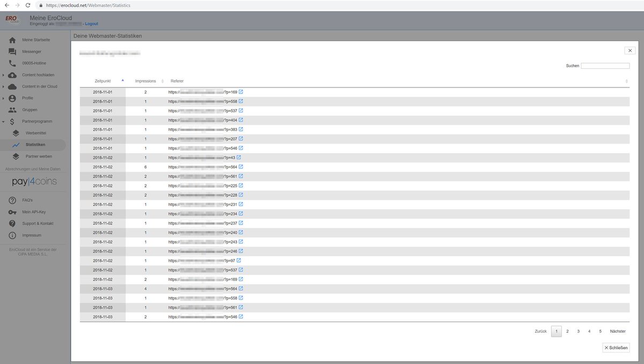This screenshot has width=644, height=364.
Task: Click the Logout link
Action: [x=91, y=24]
